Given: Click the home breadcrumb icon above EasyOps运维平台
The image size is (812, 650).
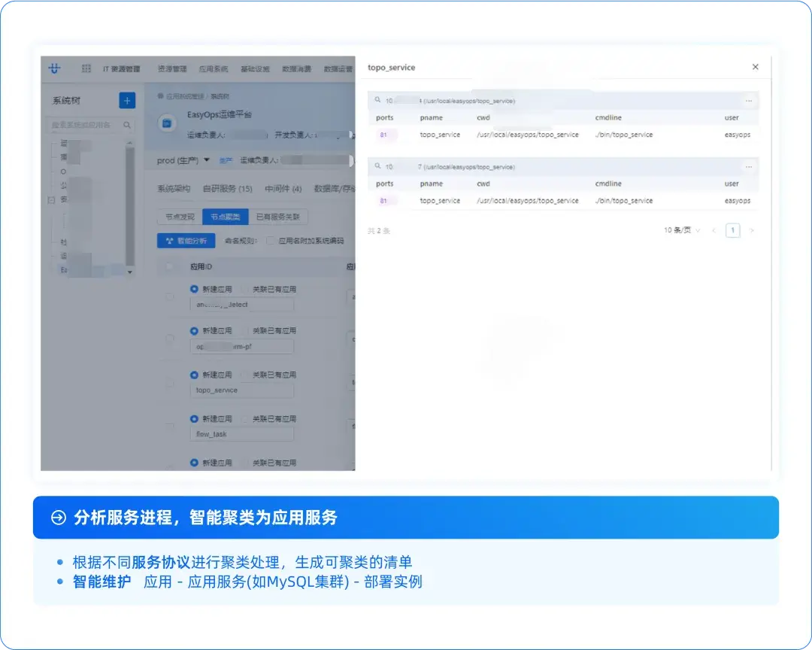Looking at the screenshot, I should coord(160,96).
